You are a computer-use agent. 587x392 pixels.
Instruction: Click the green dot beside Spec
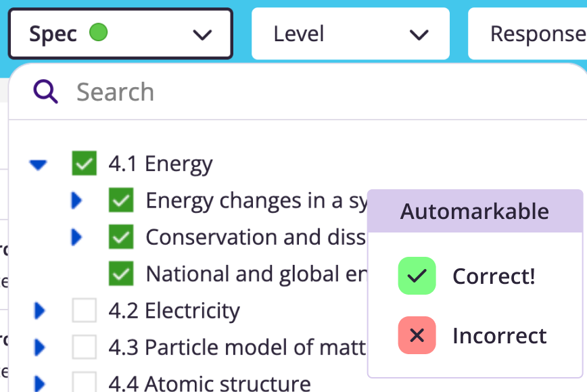pyautogui.click(x=99, y=32)
